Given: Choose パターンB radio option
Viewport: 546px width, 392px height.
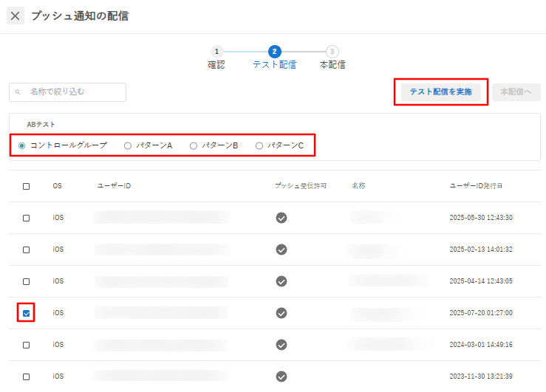Looking at the screenshot, I should (x=194, y=145).
